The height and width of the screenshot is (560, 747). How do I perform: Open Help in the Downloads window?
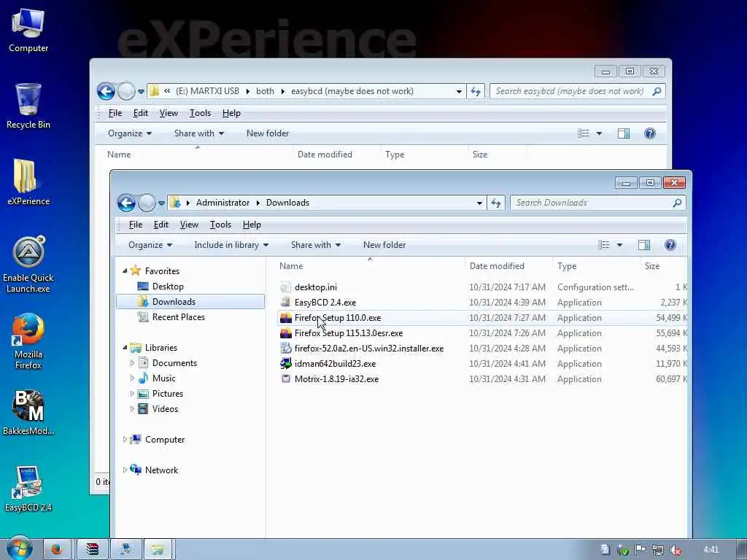(670, 245)
